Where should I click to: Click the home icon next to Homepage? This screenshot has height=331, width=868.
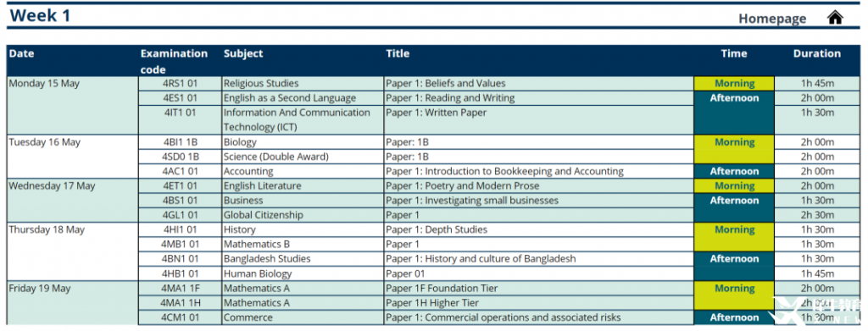tap(835, 18)
